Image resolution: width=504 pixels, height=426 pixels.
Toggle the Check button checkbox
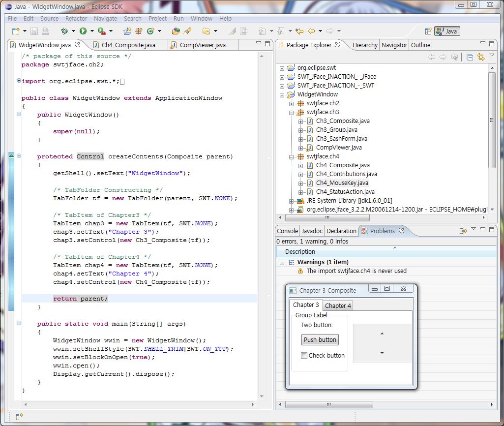[304, 356]
